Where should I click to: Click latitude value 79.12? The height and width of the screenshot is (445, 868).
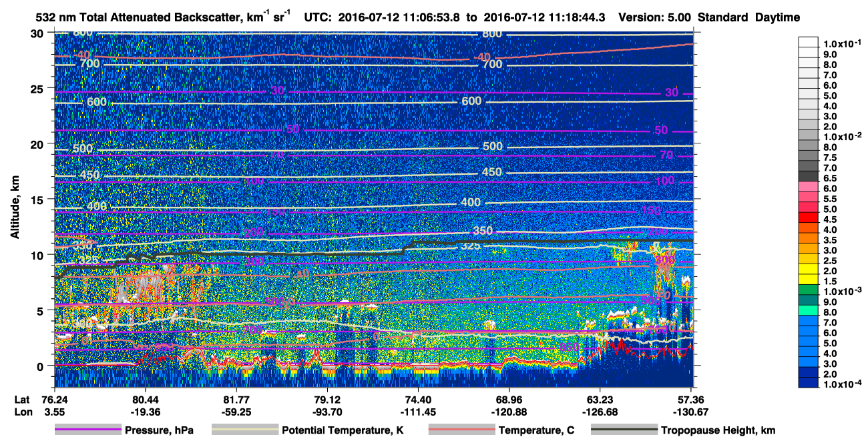click(327, 400)
